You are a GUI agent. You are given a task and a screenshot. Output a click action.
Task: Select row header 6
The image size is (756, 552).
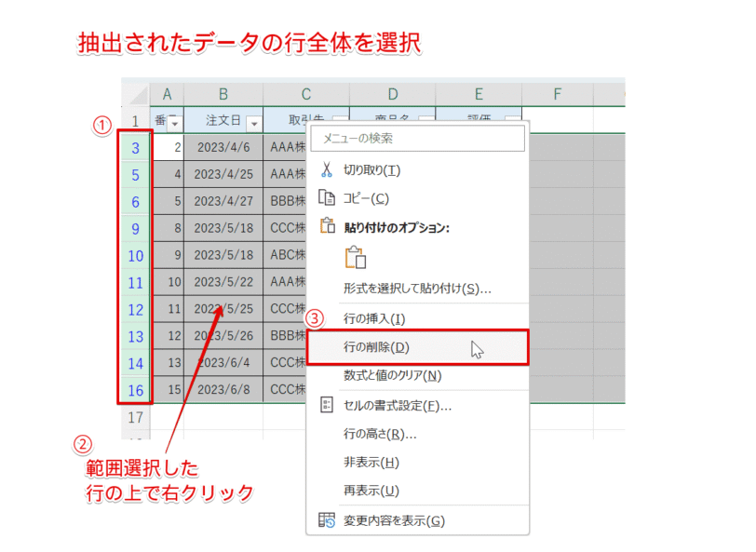(136, 201)
